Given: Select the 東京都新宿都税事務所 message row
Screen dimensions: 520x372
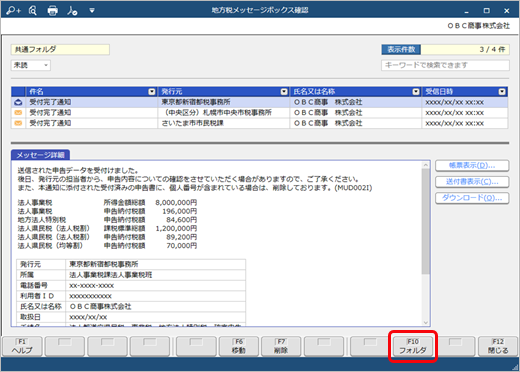Looking at the screenshot, I should pos(260,102).
